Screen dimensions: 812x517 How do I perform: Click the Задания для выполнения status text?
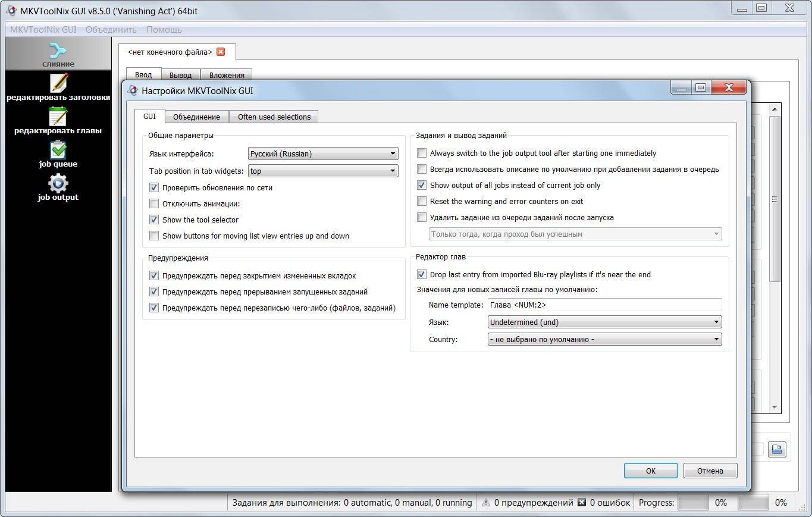pos(352,503)
